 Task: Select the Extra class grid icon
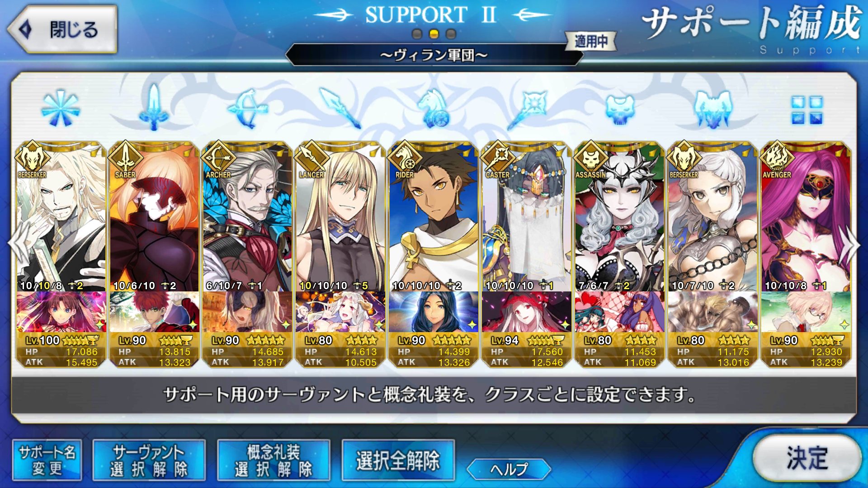click(807, 110)
